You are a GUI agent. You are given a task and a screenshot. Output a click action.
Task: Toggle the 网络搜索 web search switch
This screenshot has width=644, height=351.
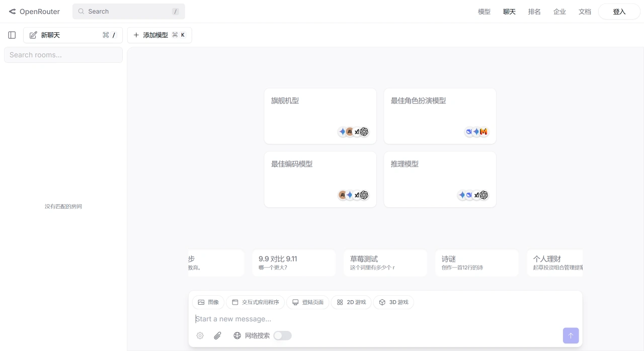tap(282, 335)
